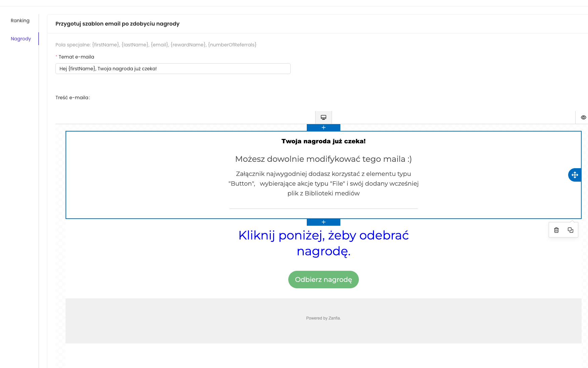The width and height of the screenshot is (588, 368).
Task: Switch to desktop device view icon
Action: [x=323, y=117]
